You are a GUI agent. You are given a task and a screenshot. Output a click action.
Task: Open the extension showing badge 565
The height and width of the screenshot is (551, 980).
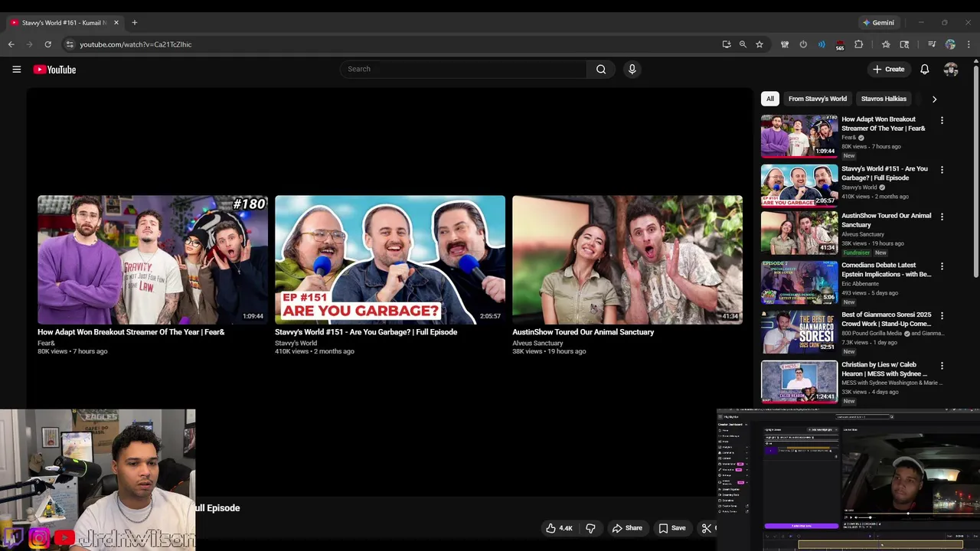click(x=840, y=45)
